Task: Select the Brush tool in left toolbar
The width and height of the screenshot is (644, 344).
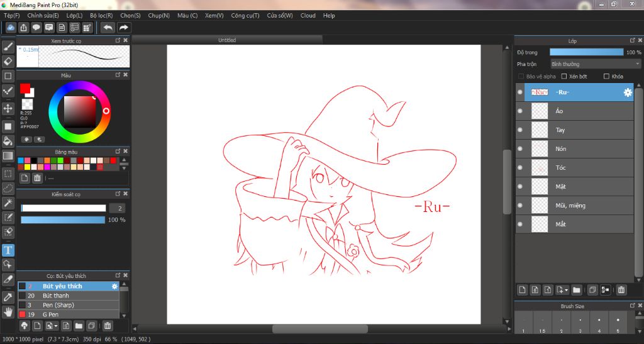Action: coord(8,47)
